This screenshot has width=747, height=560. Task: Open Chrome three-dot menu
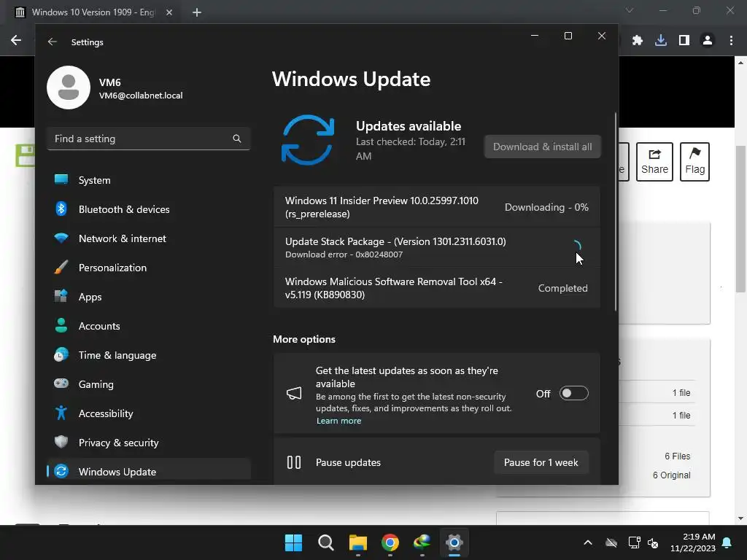click(731, 41)
